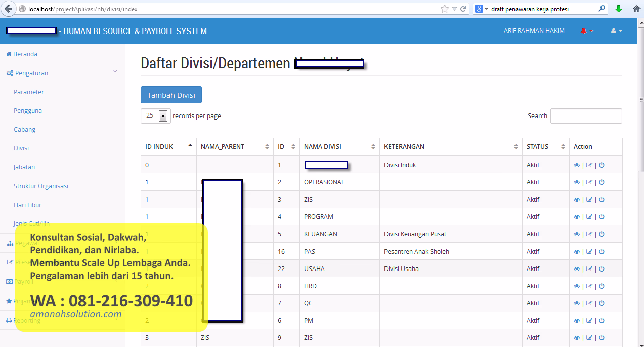Edit the QC division row
Screen dimensions: 644x347
tap(589, 303)
